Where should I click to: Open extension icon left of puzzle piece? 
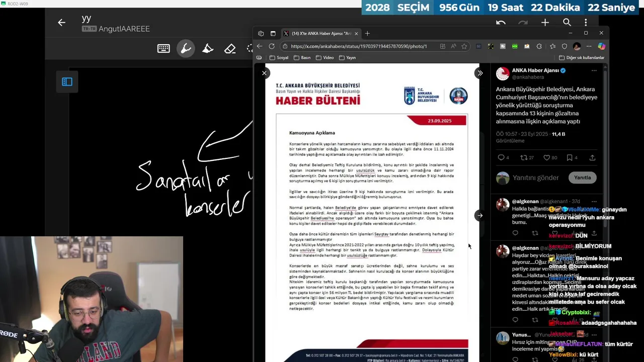[527, 46]
